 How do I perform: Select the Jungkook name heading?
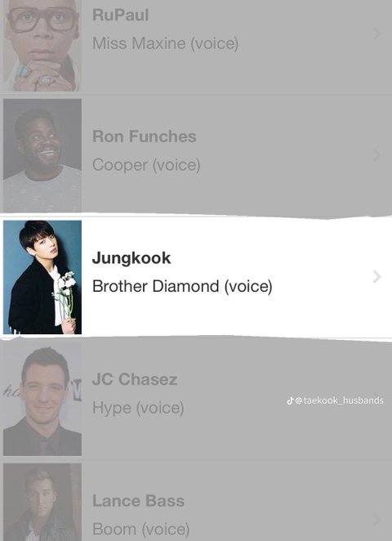coord(131,258)
